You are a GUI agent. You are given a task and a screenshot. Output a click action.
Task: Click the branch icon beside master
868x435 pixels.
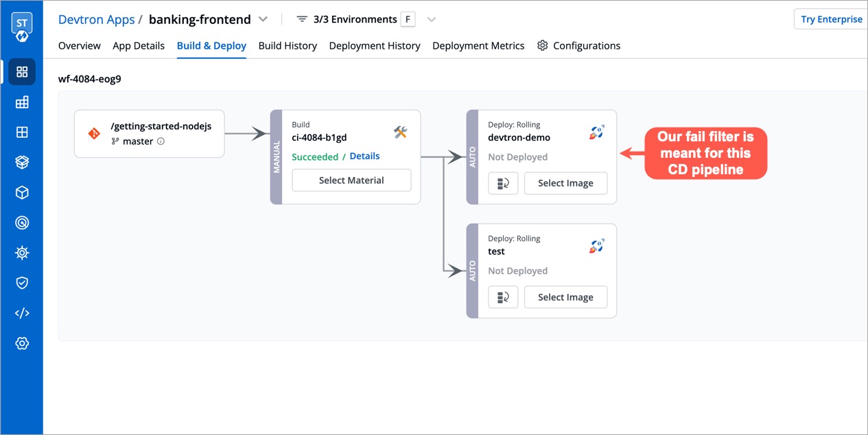(115, 141)
